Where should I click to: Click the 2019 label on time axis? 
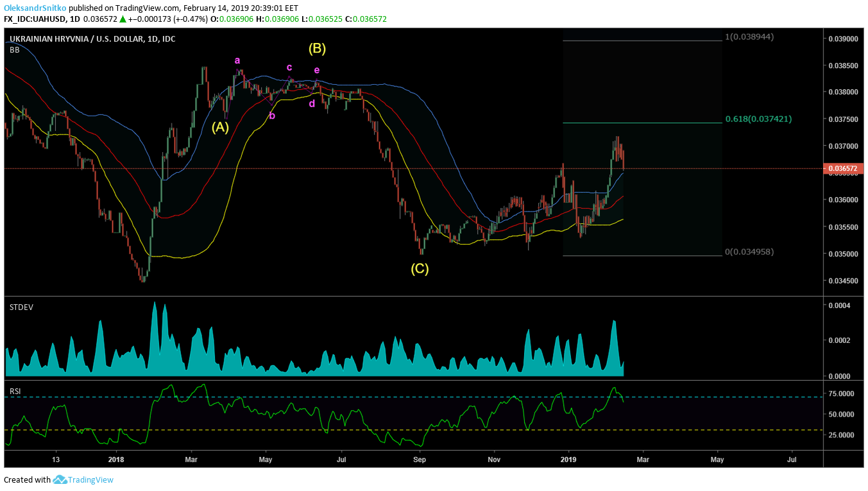click(x=568, y=460)
